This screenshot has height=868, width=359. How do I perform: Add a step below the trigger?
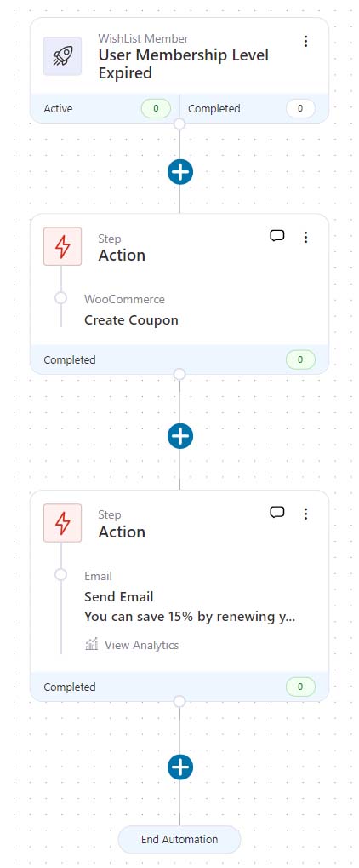click(x=179, y=172)
